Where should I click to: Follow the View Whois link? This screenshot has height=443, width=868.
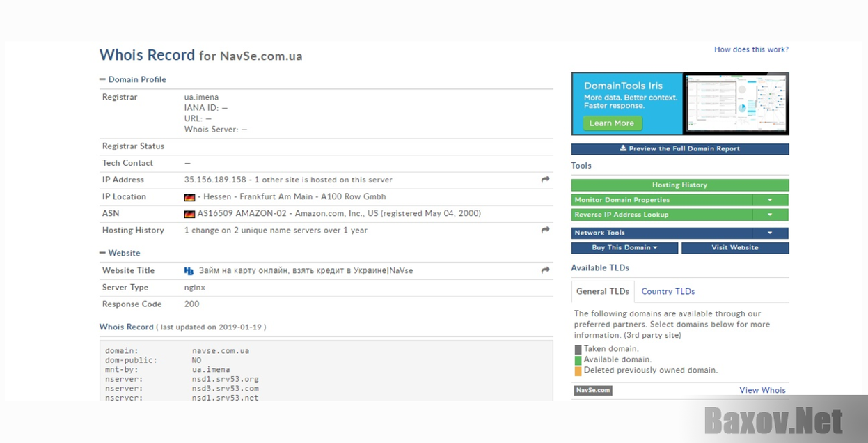[x=762, y=390]
